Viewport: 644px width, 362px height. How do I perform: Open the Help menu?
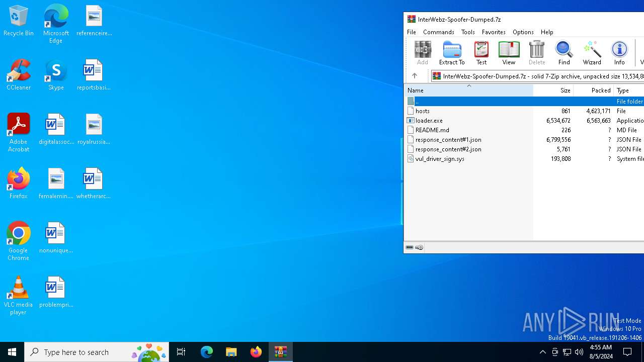(x=547, y=32)
